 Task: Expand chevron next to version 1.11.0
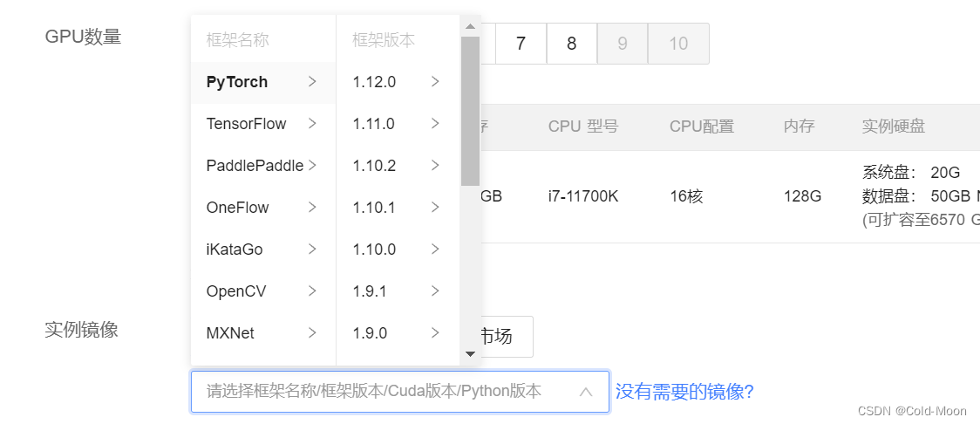436,124
